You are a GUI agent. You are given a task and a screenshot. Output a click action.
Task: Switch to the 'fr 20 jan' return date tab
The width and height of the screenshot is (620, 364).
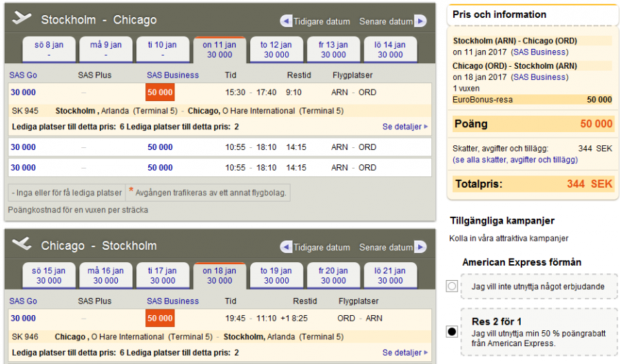(333, 275)
